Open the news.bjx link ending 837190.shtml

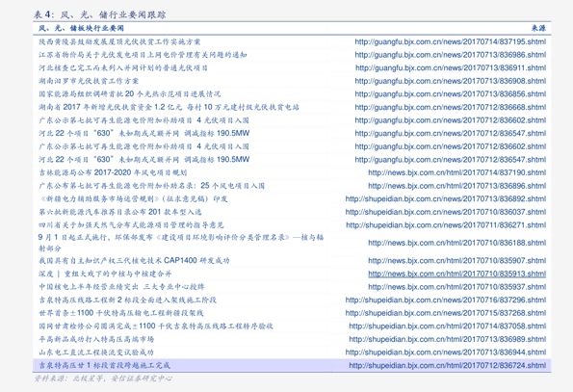click(x=456, y=172)
